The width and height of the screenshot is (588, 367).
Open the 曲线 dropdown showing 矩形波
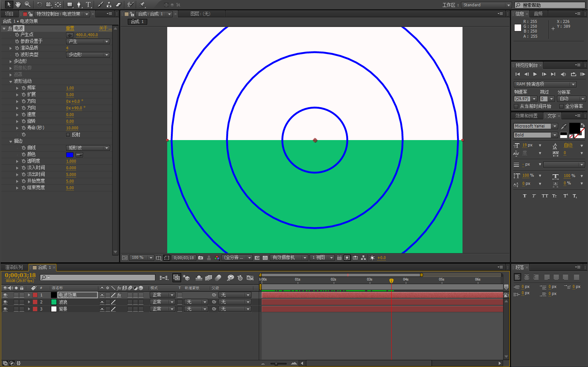coord(88,148)
